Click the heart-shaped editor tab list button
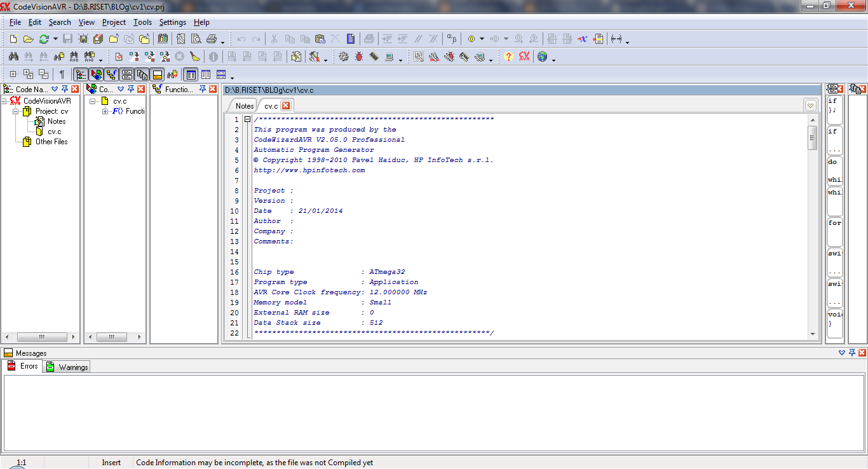The height and width of the screenshot is (469, 868). pyautogui.click(x=811, y=105)
